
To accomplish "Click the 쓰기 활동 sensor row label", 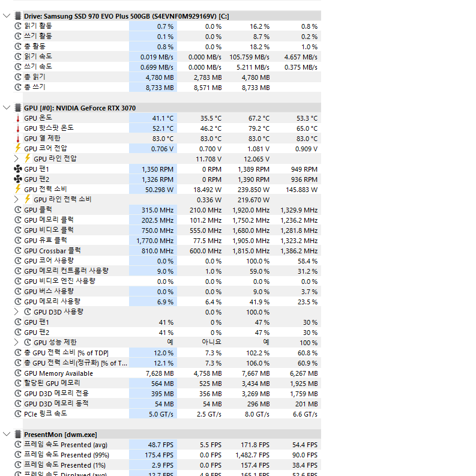I will pyautogui.click(x=38, y=36).
